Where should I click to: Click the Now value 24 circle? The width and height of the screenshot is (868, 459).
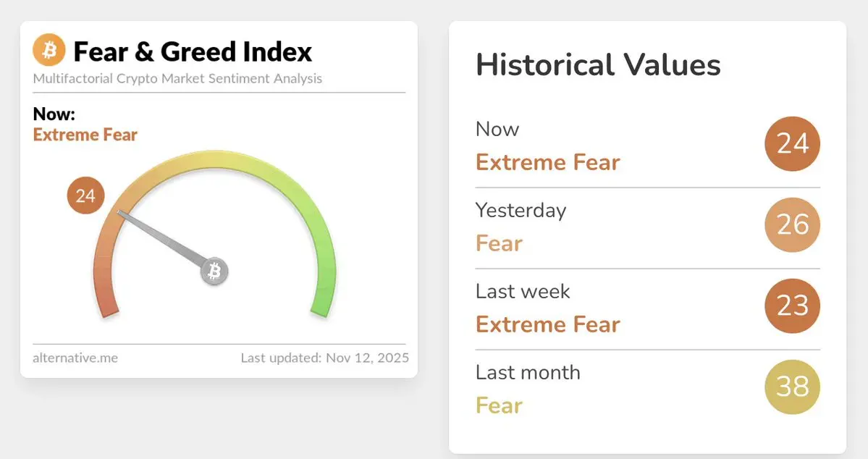pos(792,144)
